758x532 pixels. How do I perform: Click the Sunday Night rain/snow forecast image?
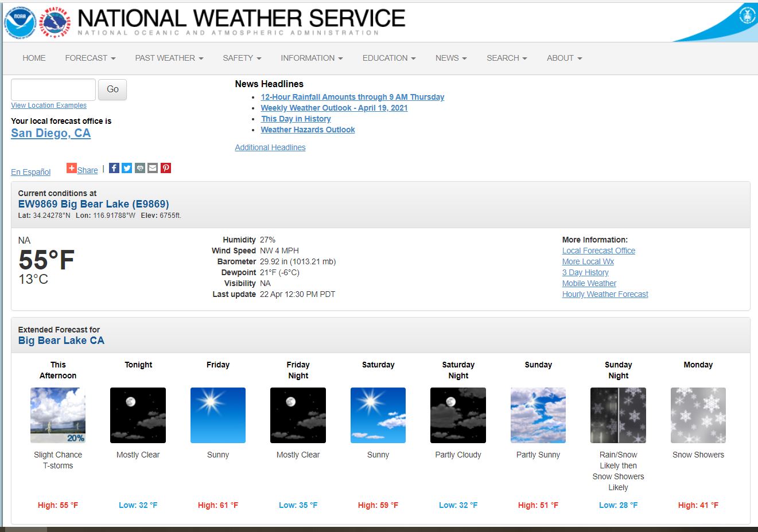618,415
